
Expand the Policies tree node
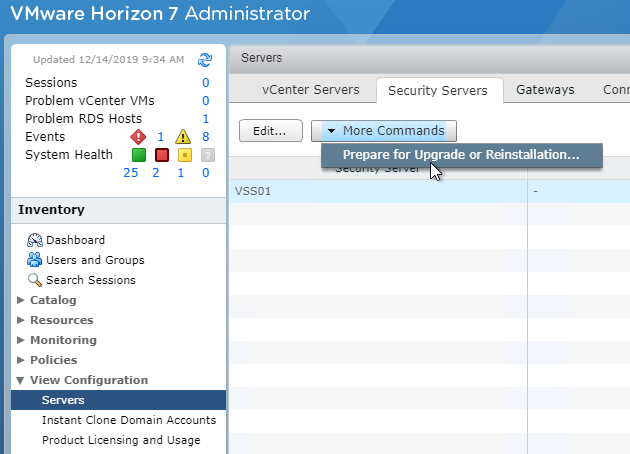point(20,360)
